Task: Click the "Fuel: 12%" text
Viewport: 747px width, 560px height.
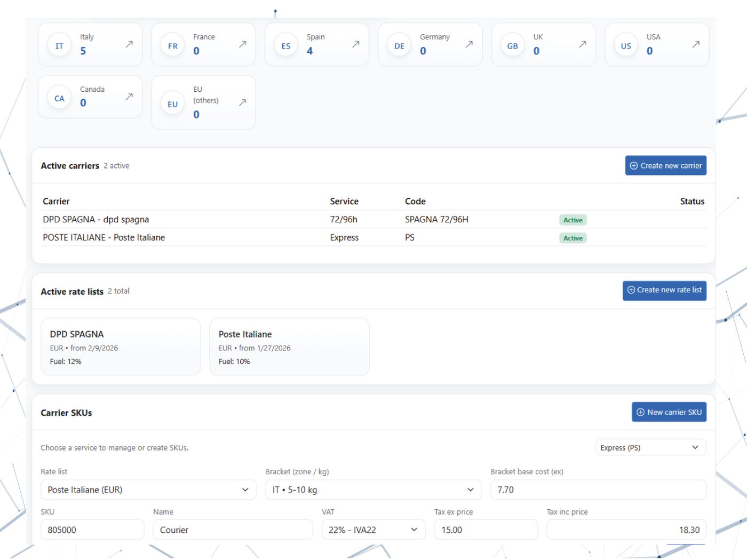Action: (66, 362)
